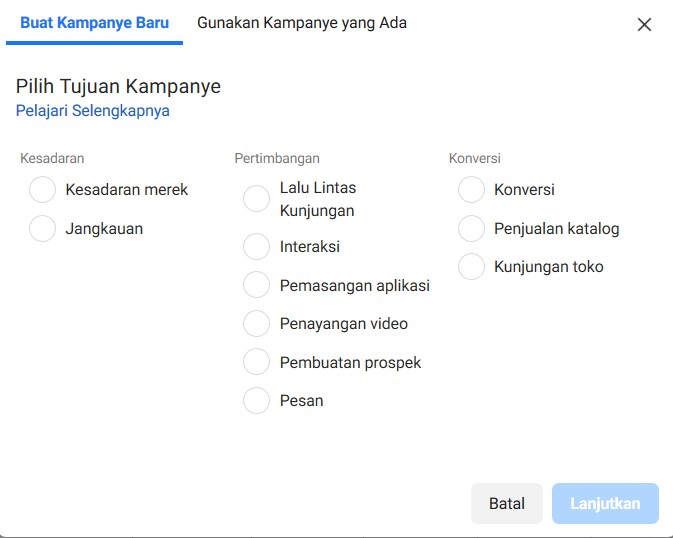Select the Pembuatan prospek radio button
Image resolution: width=673 pixels, height=538 pixels.
click(256, 362)
